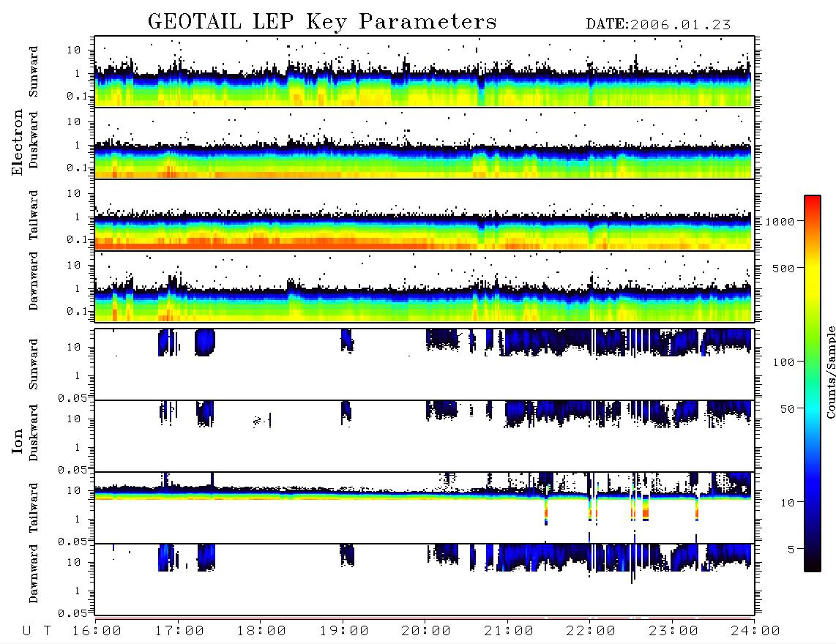The image size is (836, 644).
Task: Click the Electron Duskward panel label
Action: click(x=34, y=141)
